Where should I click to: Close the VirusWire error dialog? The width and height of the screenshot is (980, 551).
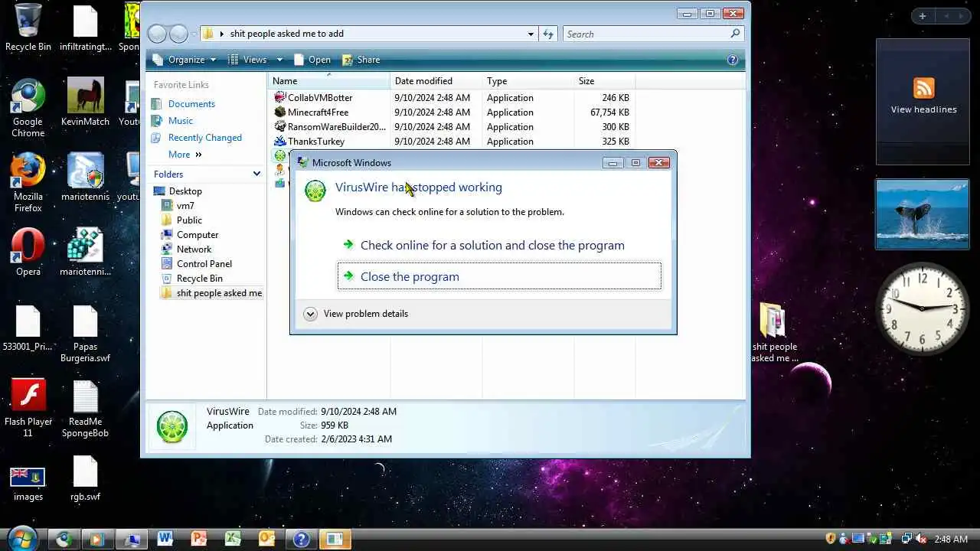658,162
